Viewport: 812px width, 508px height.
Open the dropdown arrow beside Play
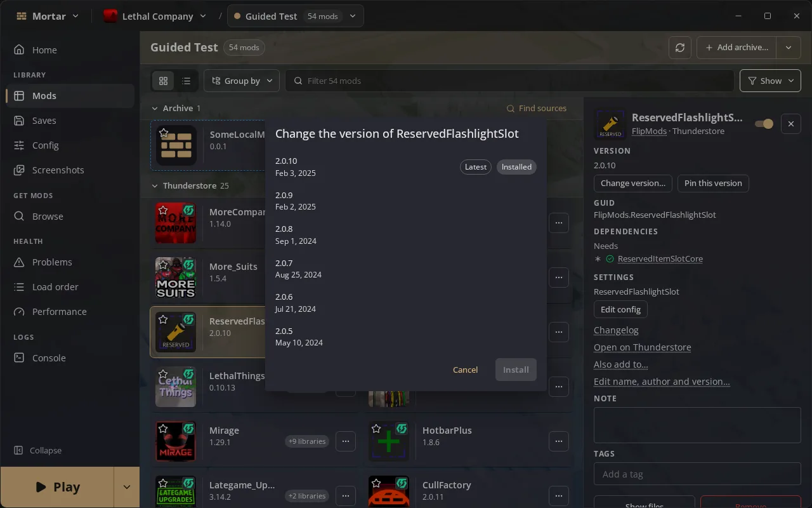click(x=126, y=487)
